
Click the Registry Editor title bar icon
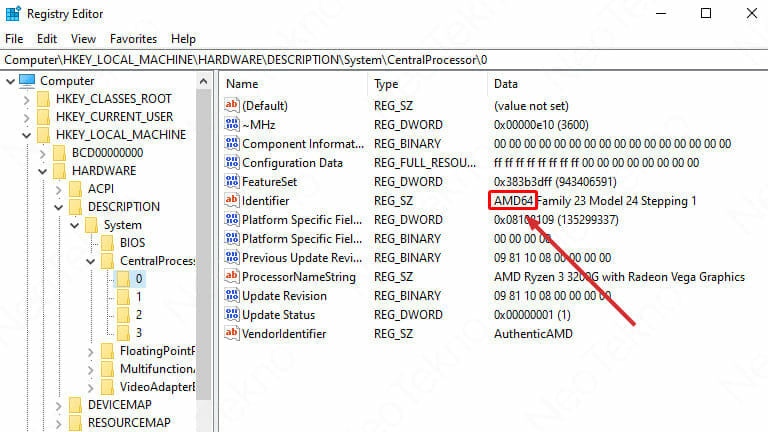pos(13,14)
